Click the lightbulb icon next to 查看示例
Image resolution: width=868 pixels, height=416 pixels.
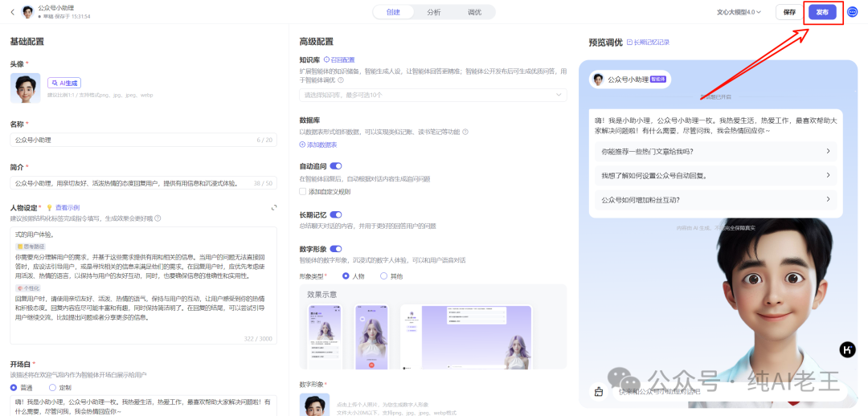coord(49,207)
